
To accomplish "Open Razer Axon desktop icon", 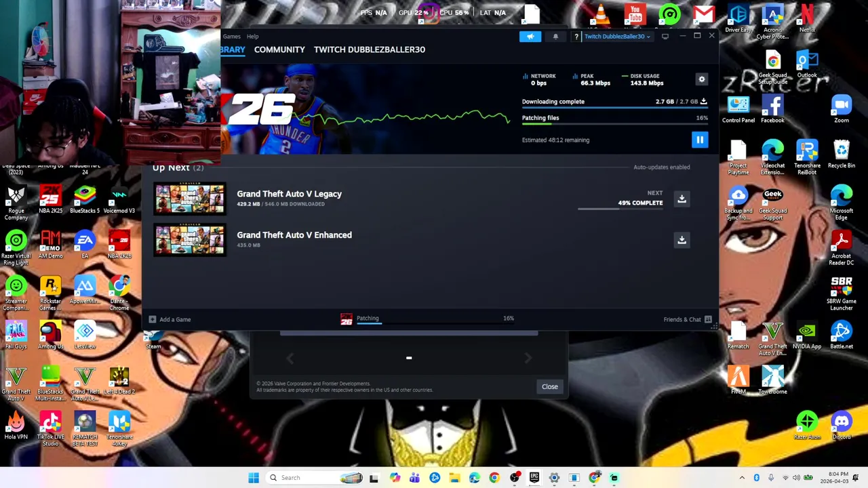I will pos(807,426).
